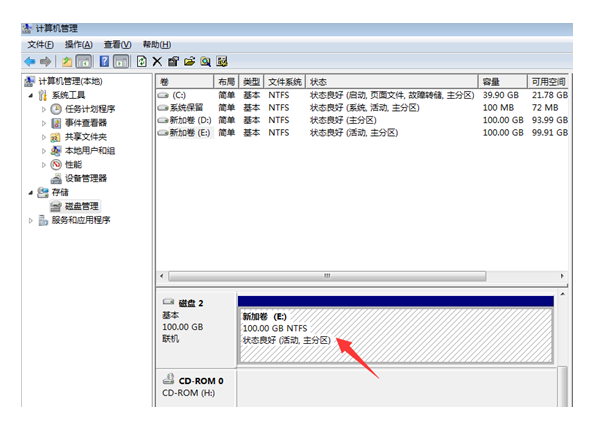This screenshot has height=440, width=603.
Task: Click the black X delete toolbar icon
Action: pos(157,61)
